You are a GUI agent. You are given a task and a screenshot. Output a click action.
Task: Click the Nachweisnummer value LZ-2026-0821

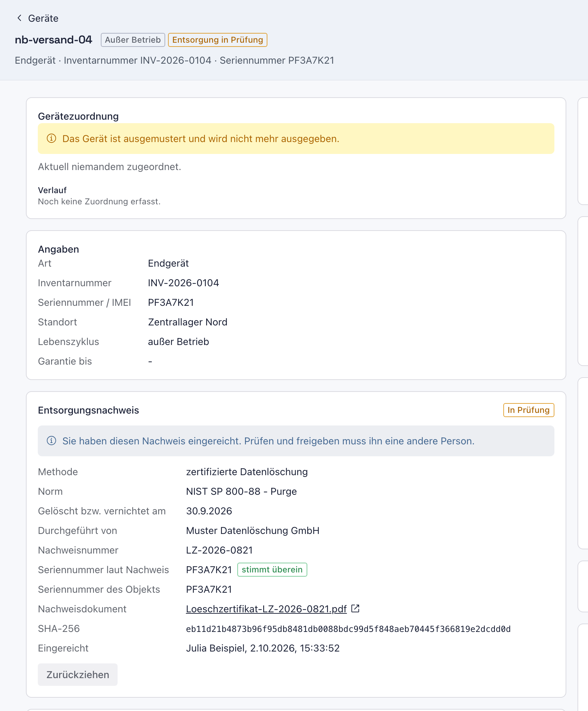pos(219,550)
